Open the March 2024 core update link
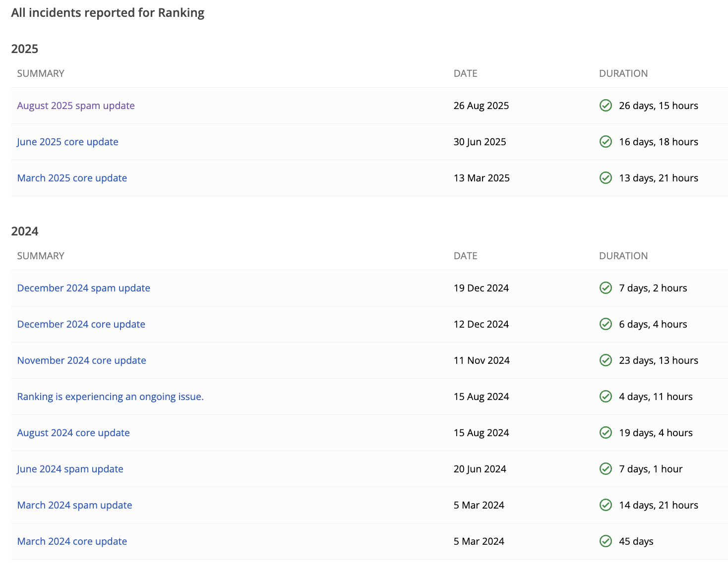Viewport: 728px width, 573px height. coord(72,541)
